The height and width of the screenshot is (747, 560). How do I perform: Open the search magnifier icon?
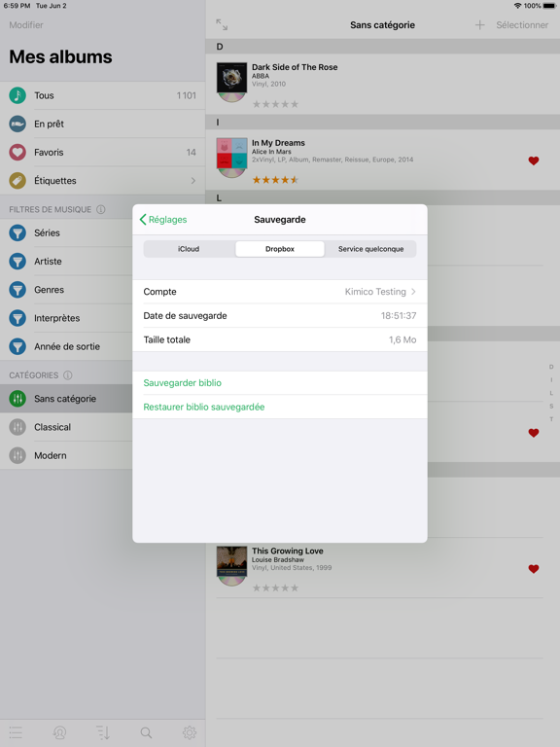click(x=146, y=732)
